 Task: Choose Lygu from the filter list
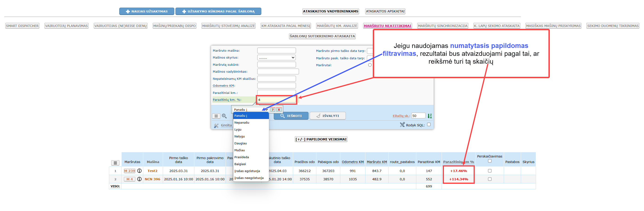pyautogui.click(x=251, y=130)
